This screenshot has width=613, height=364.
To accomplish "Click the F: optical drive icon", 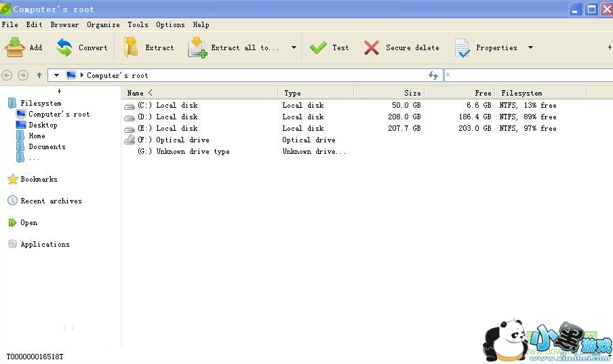I will coord(130,140).
